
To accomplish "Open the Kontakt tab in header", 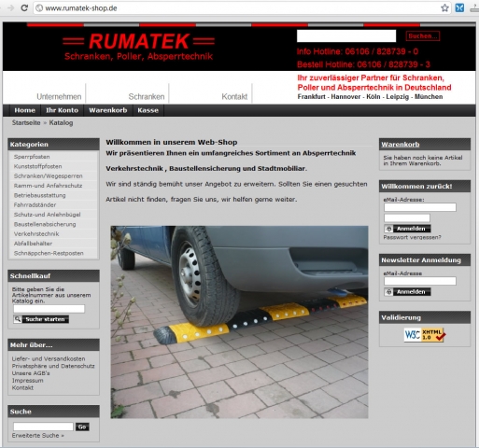I will tap(234, 97).
